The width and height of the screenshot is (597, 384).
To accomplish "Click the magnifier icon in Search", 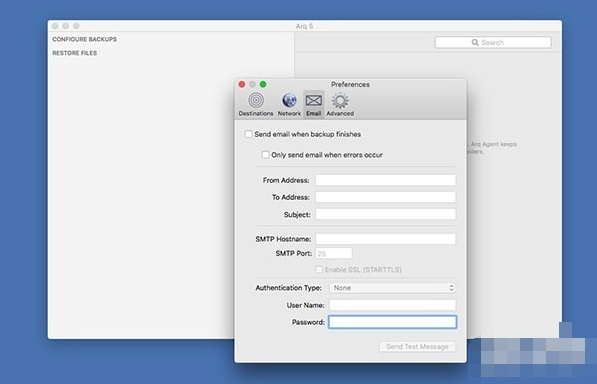I will [475, 42].
